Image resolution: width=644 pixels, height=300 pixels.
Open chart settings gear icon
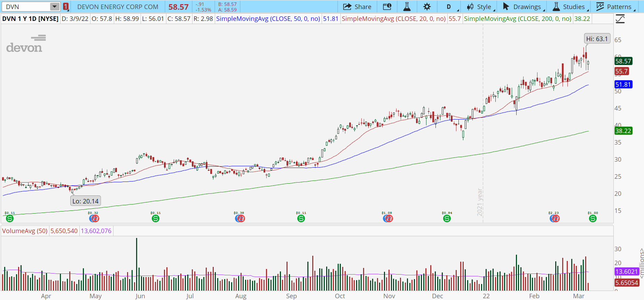427,7
